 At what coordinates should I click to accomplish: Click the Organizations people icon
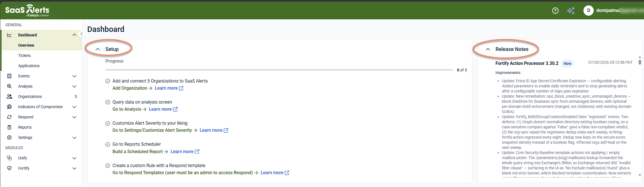[9, 96]
